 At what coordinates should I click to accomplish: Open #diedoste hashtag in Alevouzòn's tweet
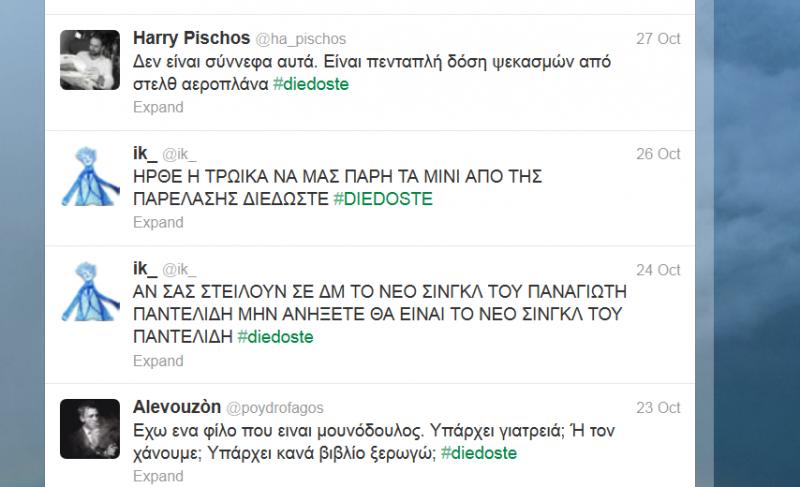click(x=479, y=453)
